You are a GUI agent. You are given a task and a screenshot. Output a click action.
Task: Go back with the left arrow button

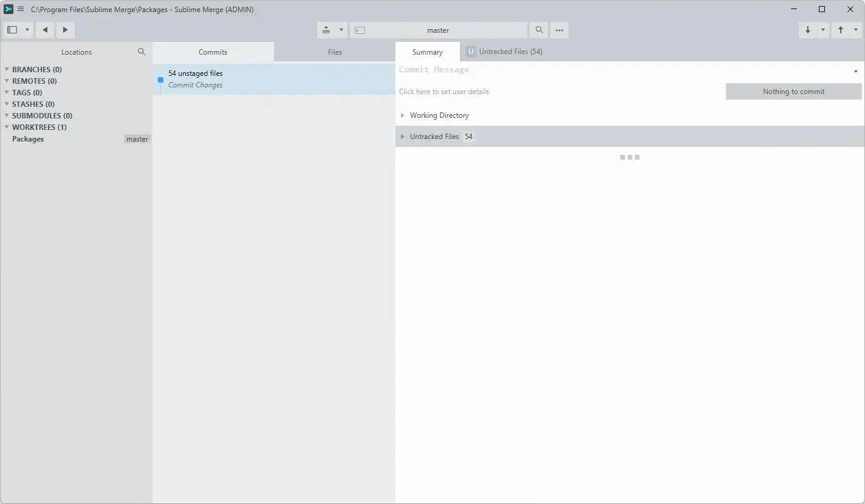click(x=45, y=30)
